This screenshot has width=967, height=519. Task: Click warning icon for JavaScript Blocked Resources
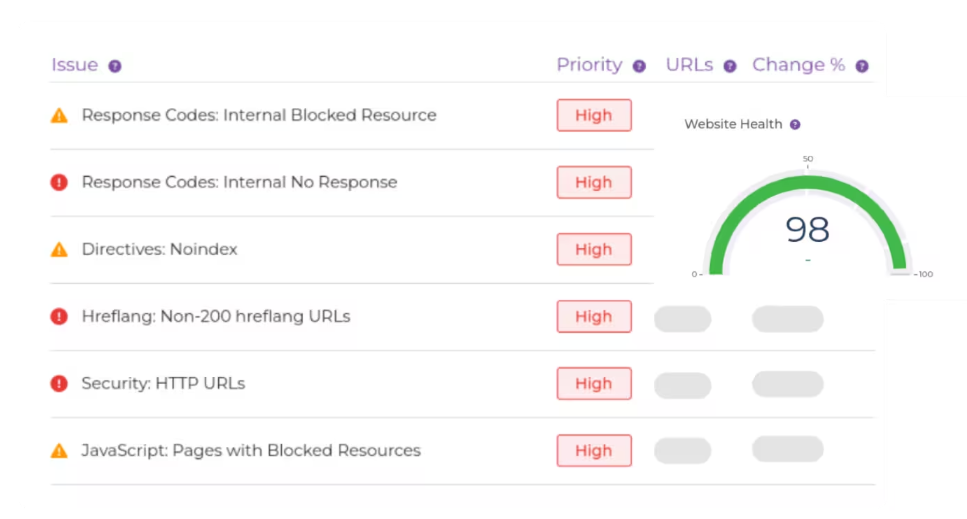(59, 450)
